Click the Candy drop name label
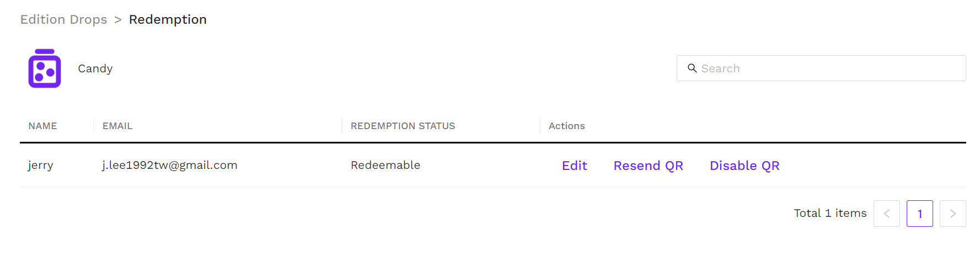980x277 pixels. (x=95, y=68)
